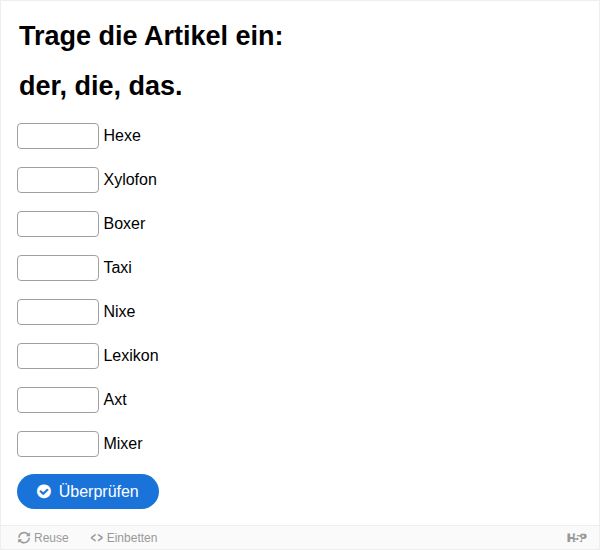Select the input box next to Lexikon
This screenshot has height=550, width=600.
pos(58,356)
